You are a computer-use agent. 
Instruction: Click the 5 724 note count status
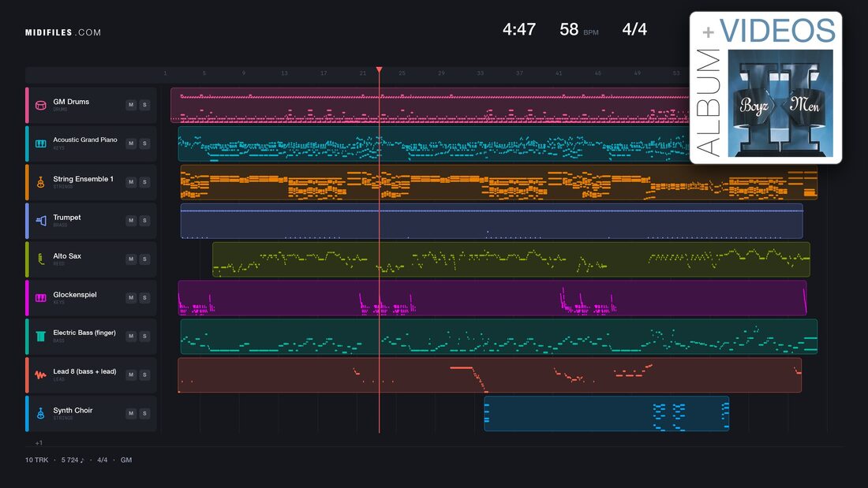73,460
